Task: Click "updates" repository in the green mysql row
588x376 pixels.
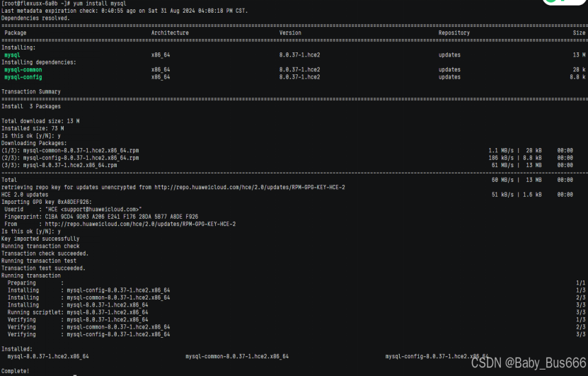Action: pos(449,55)
